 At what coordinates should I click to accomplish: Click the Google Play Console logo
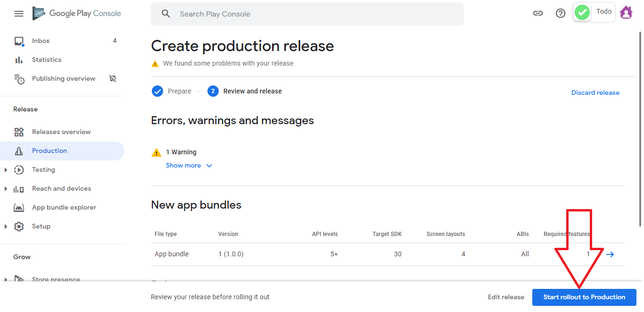click(77, 14)
